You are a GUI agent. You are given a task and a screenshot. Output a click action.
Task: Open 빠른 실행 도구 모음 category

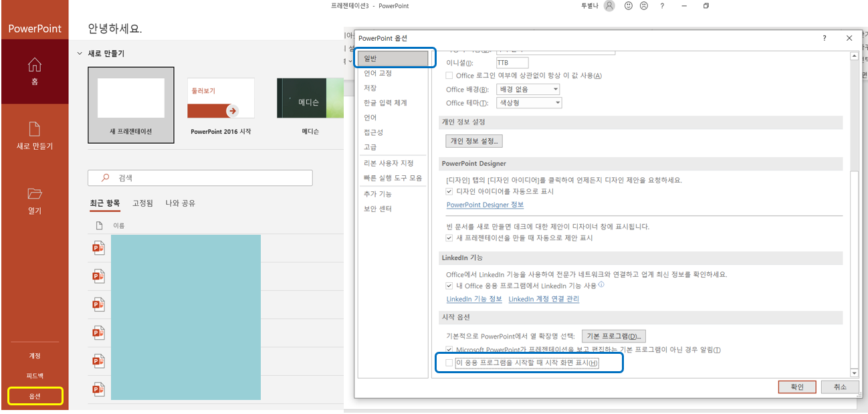click(x=393, y=178)
